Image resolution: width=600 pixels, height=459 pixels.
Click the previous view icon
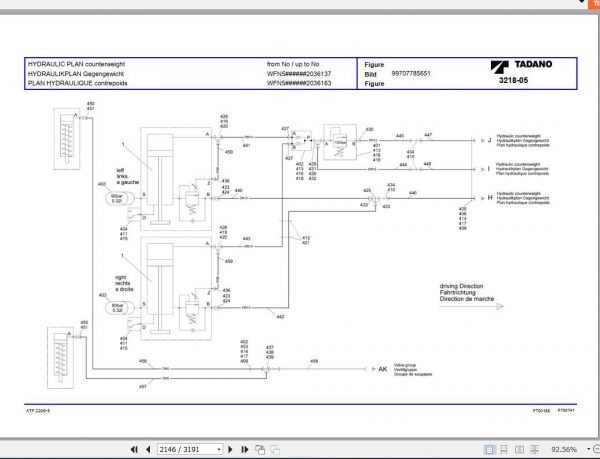[x=260, y=449]
